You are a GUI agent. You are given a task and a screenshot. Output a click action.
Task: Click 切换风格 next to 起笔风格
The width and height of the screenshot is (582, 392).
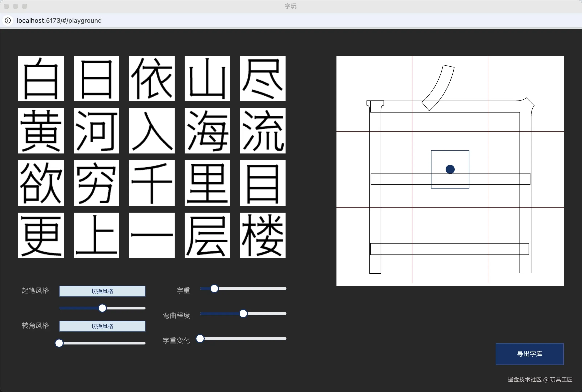pos(102,291)
